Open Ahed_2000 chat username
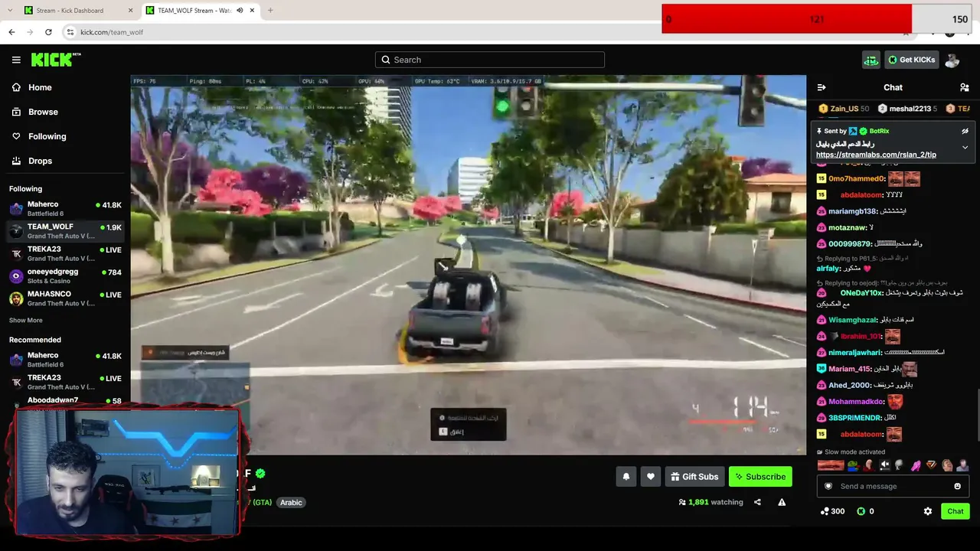Viewport: 980px width, 551px height. click(x=849, y=385)
